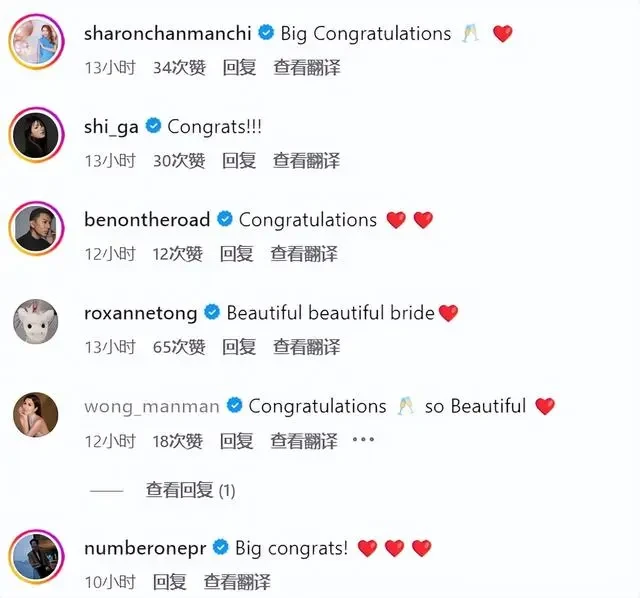Click verified badge next to sharonchanmanchi
Viewport: 640px width, 598px height.
(x=266, y=32)
